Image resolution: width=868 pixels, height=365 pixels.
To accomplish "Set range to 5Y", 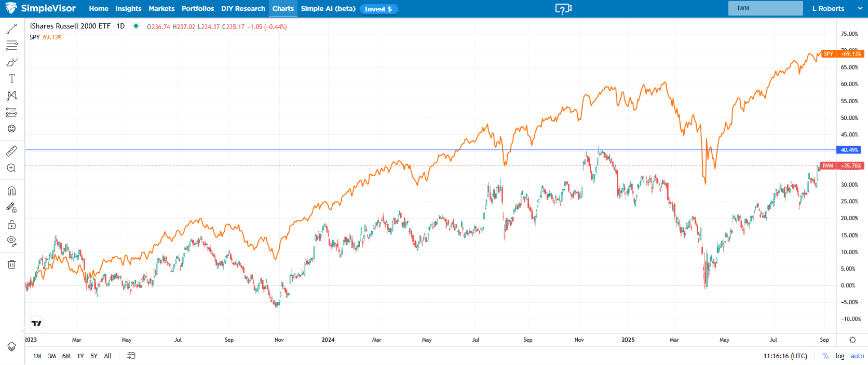I will [94, 356].
